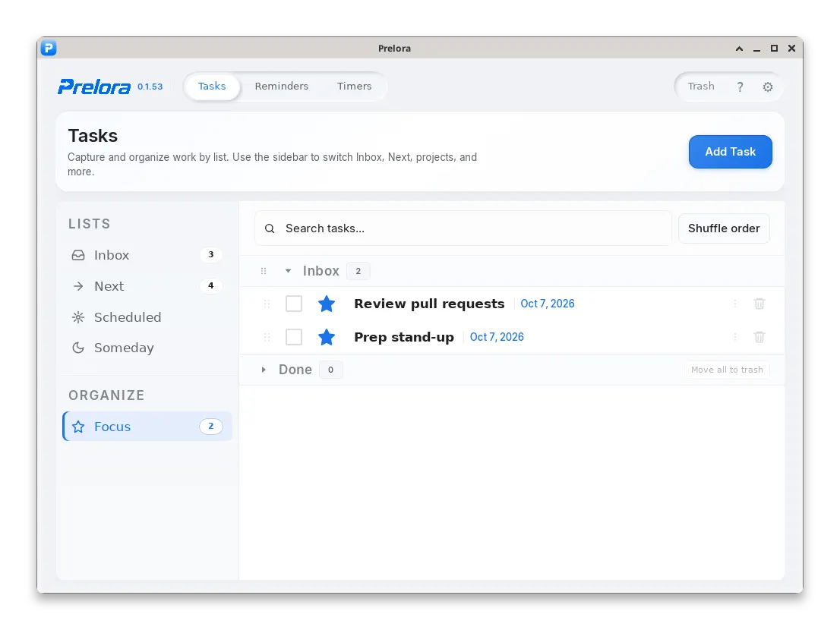Click the search magnifier icon

(x=270, y=228)
